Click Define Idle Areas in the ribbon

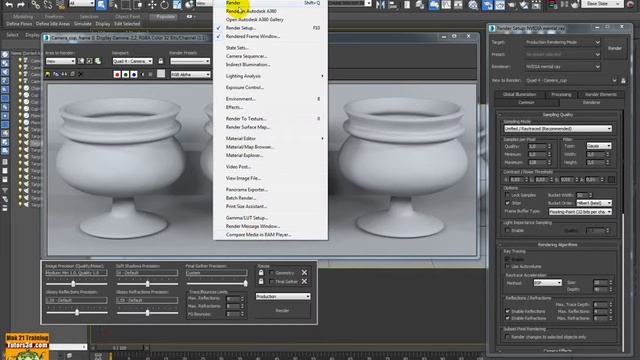53,24
